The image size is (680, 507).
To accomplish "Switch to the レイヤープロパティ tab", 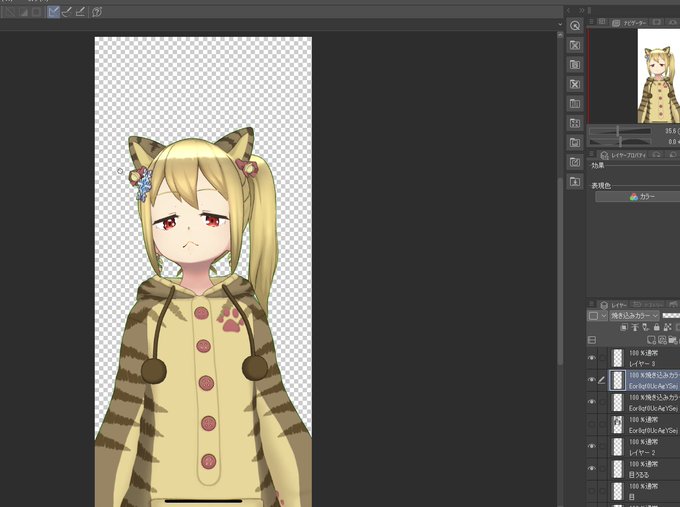I will coord(624,155).
